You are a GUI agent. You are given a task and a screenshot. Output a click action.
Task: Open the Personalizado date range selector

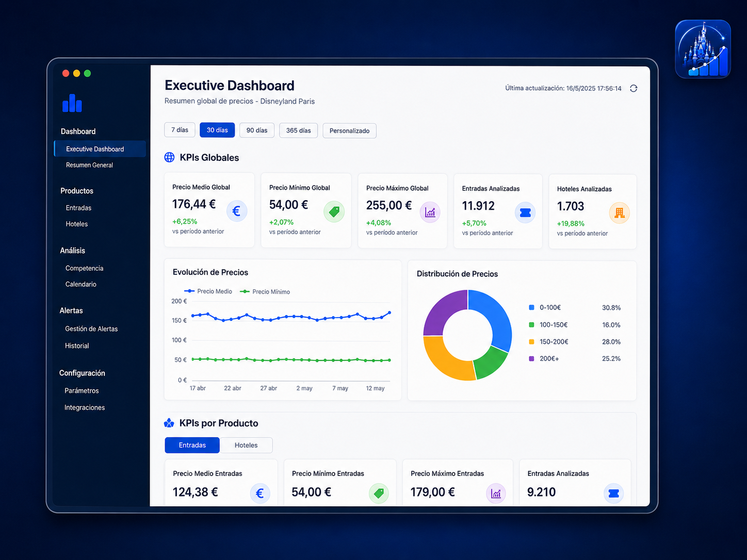[350, 131]
